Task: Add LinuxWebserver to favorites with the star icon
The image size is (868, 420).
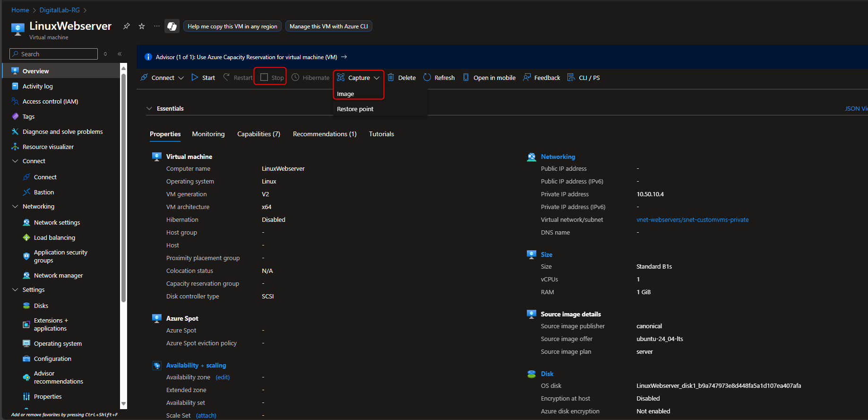Action: click(x=142, y=26)
